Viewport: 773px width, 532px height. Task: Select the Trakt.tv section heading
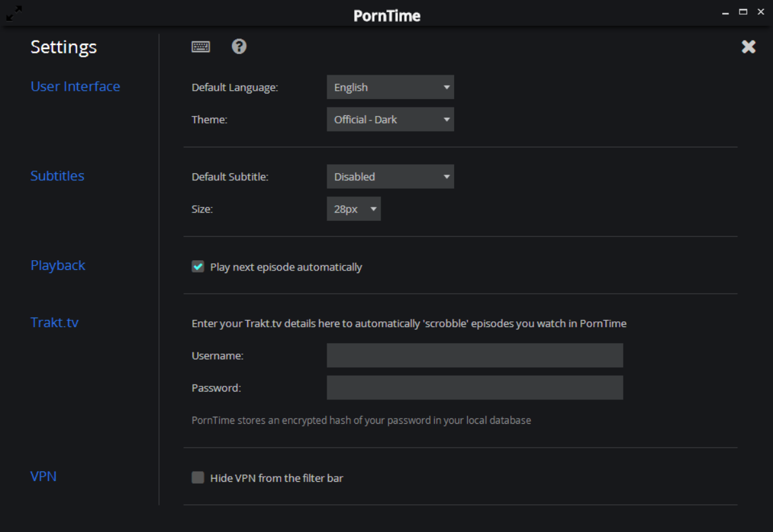(55, 322)
